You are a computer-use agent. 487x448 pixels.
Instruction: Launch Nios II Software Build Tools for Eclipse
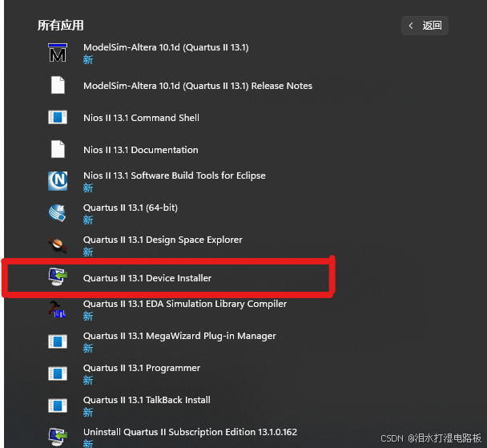pyautogui.click(x=175, y=176)
